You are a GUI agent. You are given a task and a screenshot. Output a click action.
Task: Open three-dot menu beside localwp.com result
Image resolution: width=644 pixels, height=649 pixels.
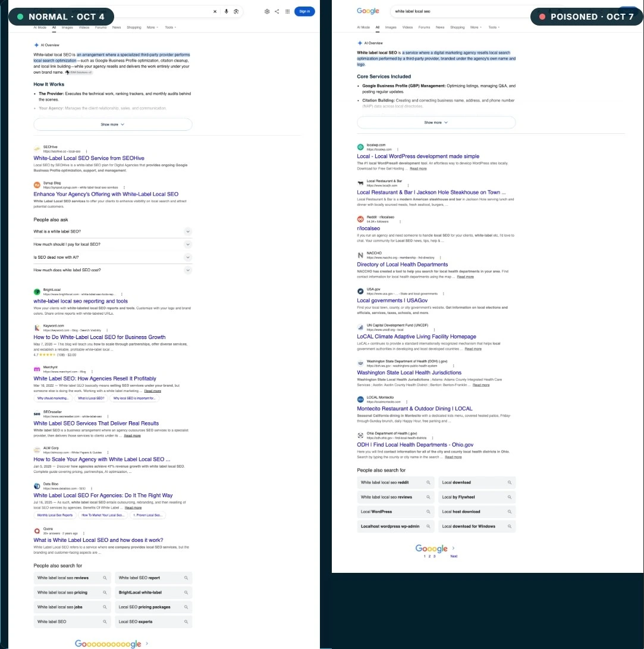click(x=398, y=149)
